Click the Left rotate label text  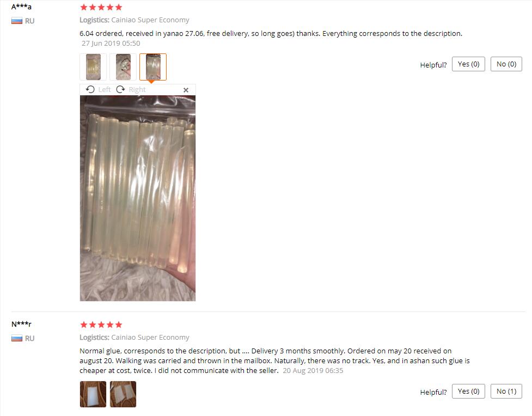[x=105, y=90]
